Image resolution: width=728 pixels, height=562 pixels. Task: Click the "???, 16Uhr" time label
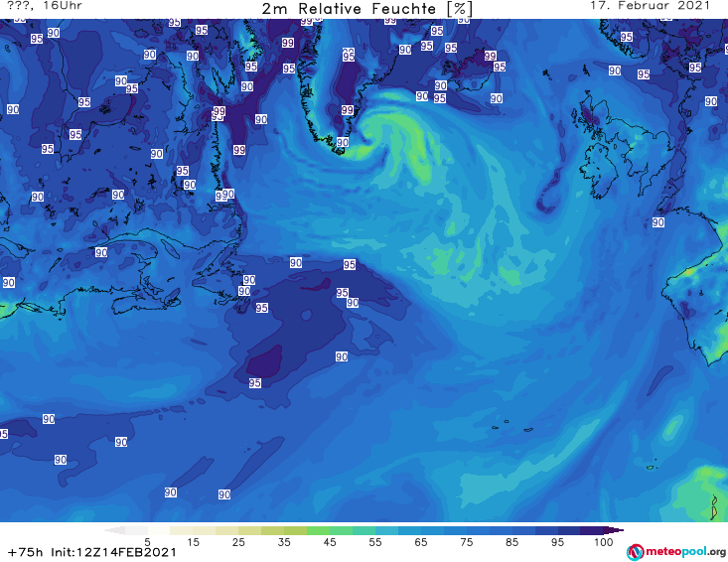(x=45, y=6)
